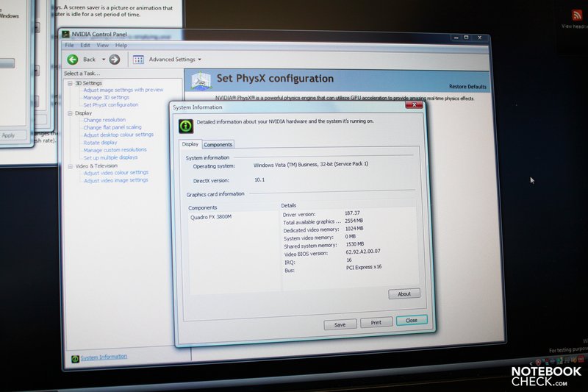Image resolution: width=588 pixels, height=392 pixels.
Task: Click the PhysX configuration header icon
Action: coord(201,80)
